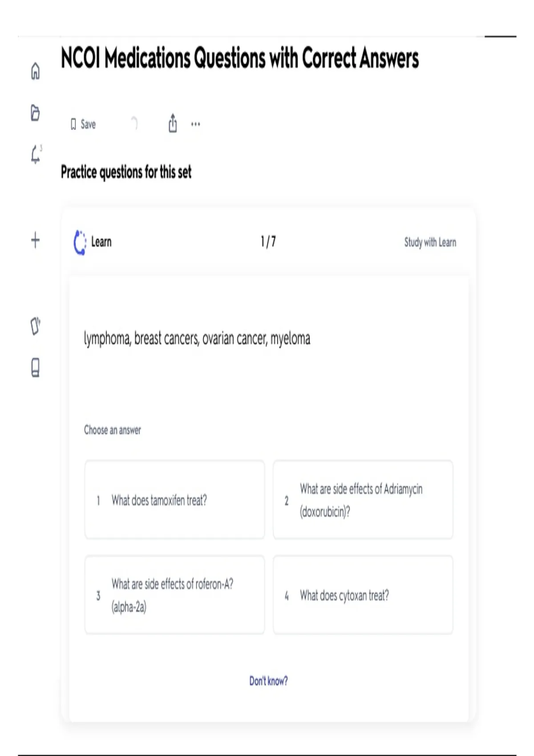Pick the roferon-A side effects answer
This screenshot has height=756, width=534.
[174, 595]
